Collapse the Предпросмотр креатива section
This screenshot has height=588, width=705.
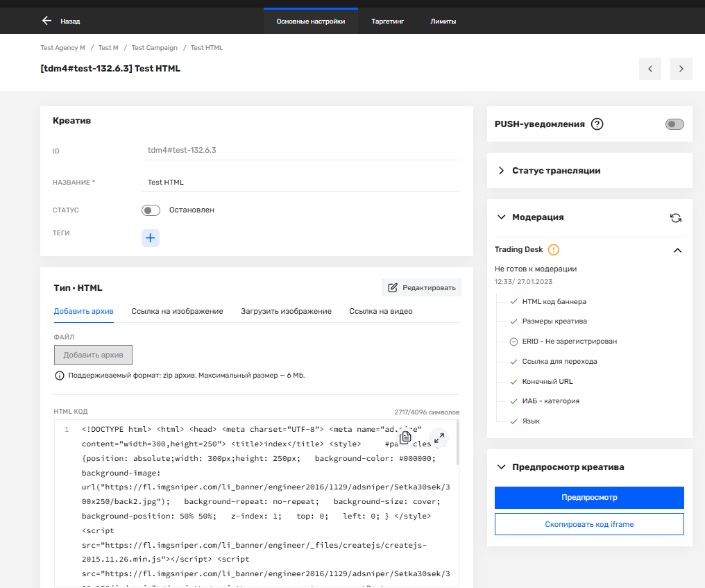[x=501, y=467]
